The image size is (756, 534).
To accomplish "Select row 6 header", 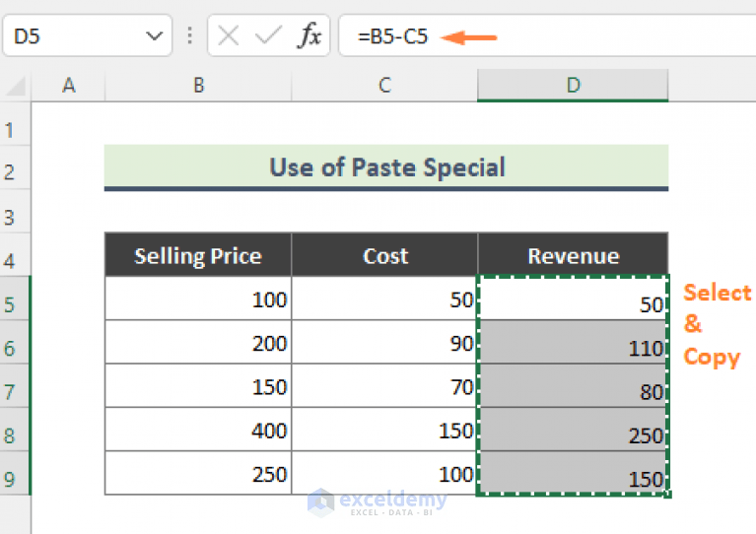I will (15, 343).
